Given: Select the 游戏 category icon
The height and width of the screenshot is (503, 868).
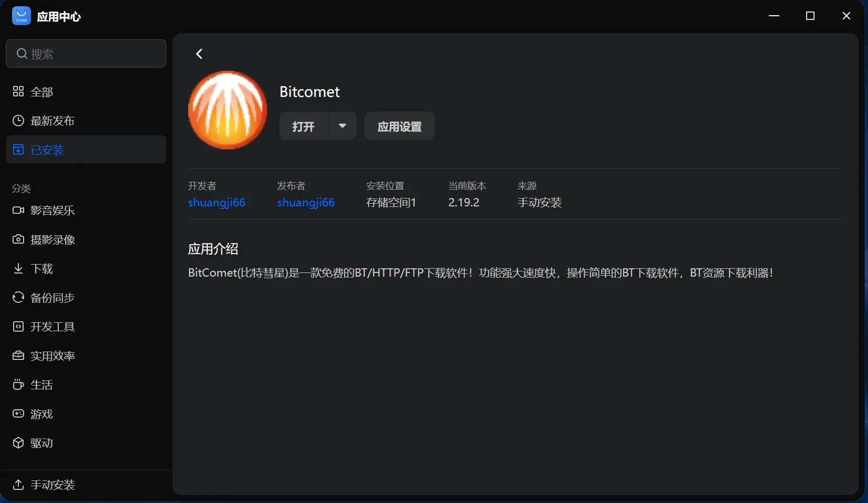Looking at the screenshot, I should 18,414.
